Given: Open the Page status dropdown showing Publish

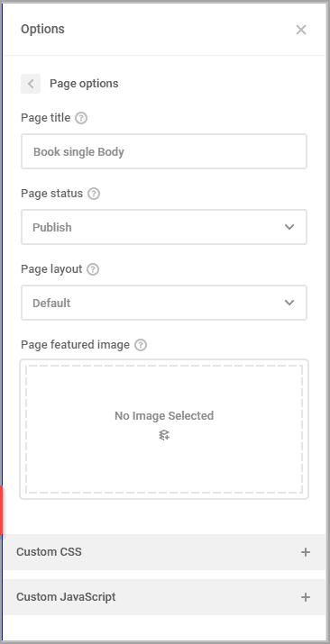Looking at the screenshot, I should tap(164, 227).
